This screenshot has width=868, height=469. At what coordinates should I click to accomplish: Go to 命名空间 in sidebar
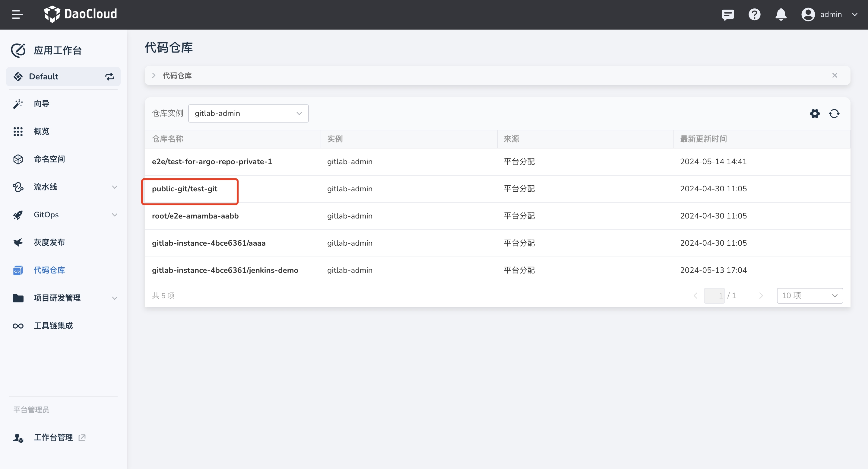(x=49, y=159)
